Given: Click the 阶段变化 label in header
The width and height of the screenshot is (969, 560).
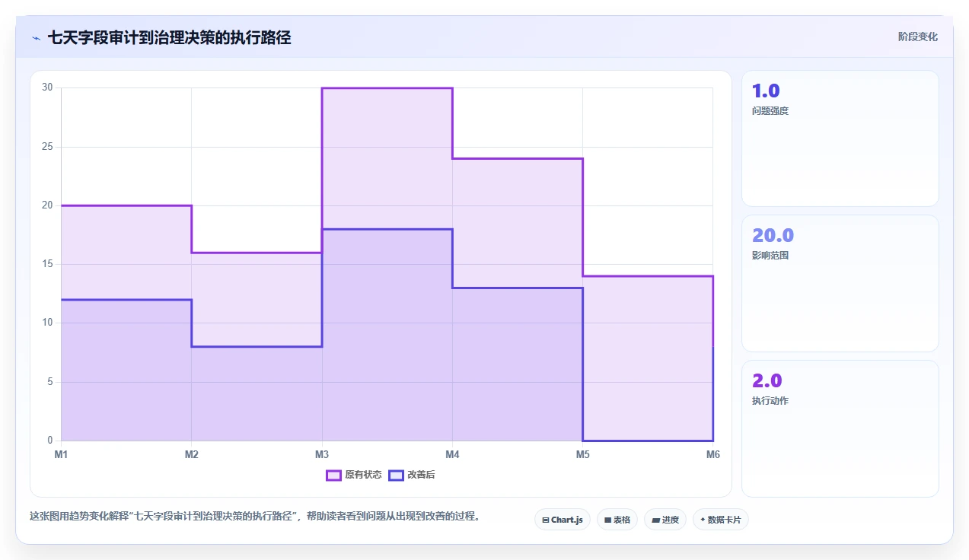Looking at the screenshot, I should point(917,37).
